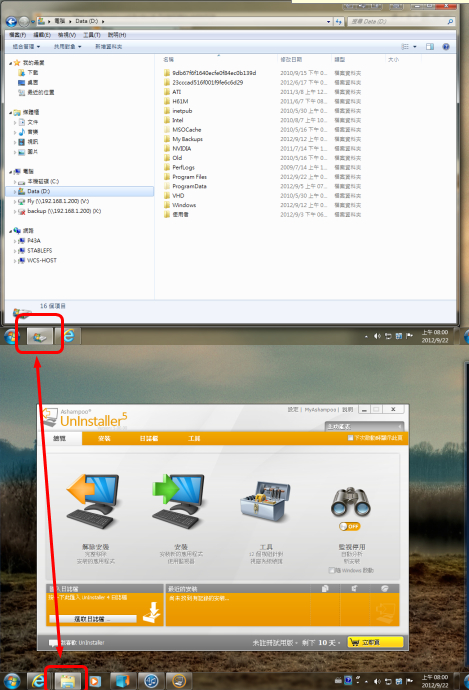Select the VHD folder icon
The height and width of the screenshot is (690, 469).
tap(167, 196)
